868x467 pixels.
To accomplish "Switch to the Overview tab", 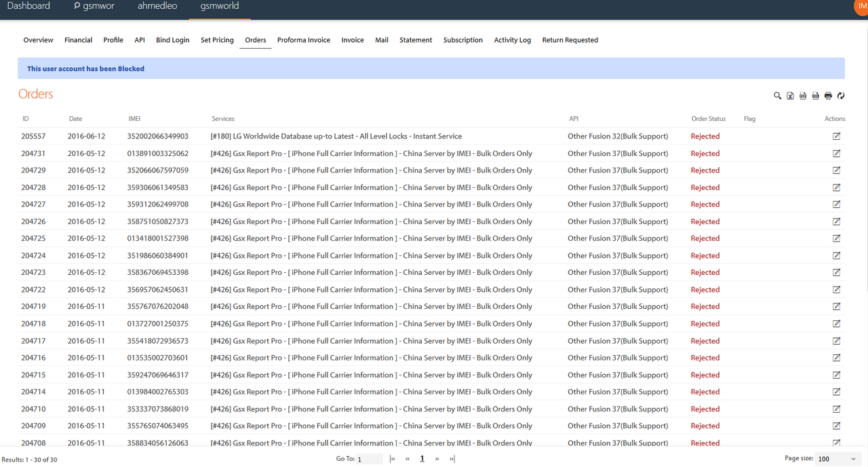I will point(38,40).
